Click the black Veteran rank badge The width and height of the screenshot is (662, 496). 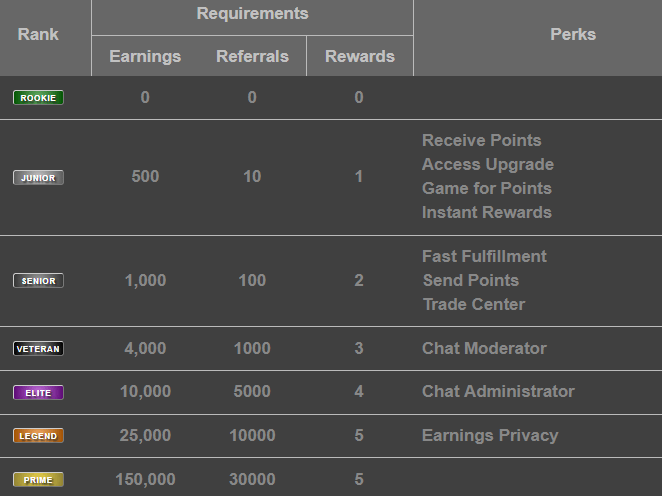coord(38,349)
